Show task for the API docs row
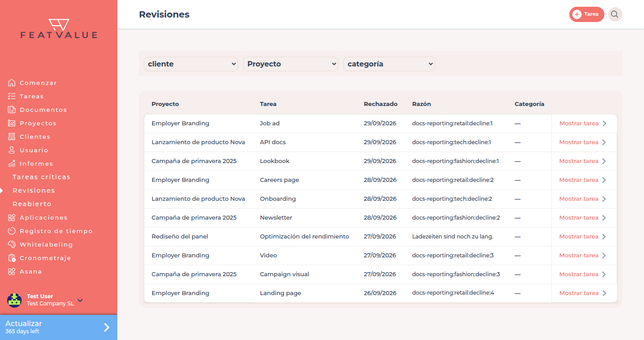This screenshot has width=644, height=340. tap(583, 142)
